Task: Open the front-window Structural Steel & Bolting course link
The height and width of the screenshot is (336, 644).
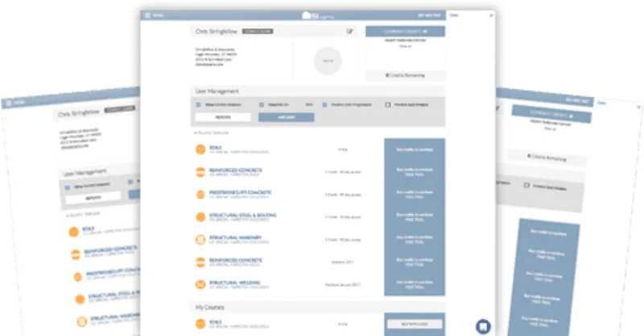Action: (243, 215)
